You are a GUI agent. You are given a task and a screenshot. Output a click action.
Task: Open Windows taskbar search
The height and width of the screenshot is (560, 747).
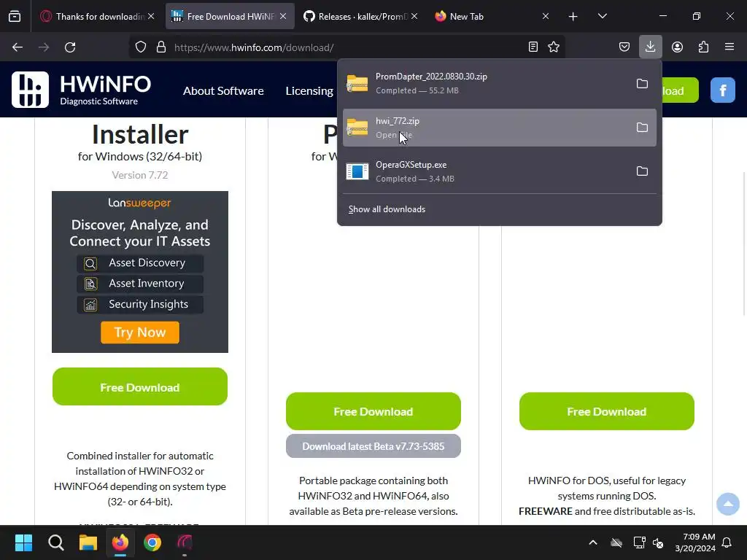[55, 542]
